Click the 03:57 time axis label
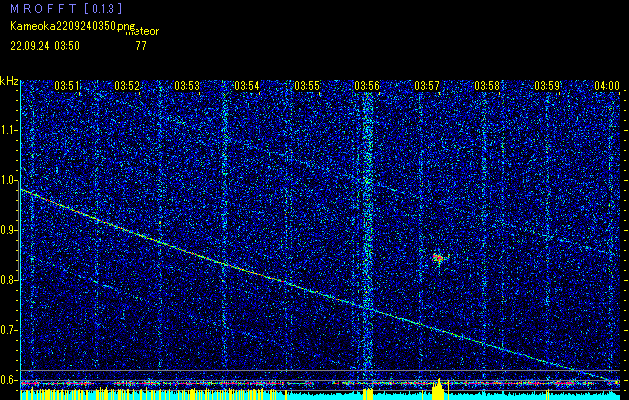The width and height of the screenshot is (629, 400). click(427, 85)
